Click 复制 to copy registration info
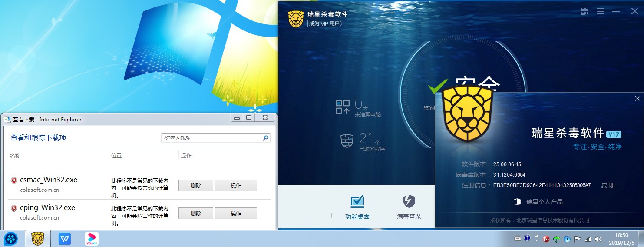The height and width of the screenshot is (247, 644). click(x=607, y=185)
